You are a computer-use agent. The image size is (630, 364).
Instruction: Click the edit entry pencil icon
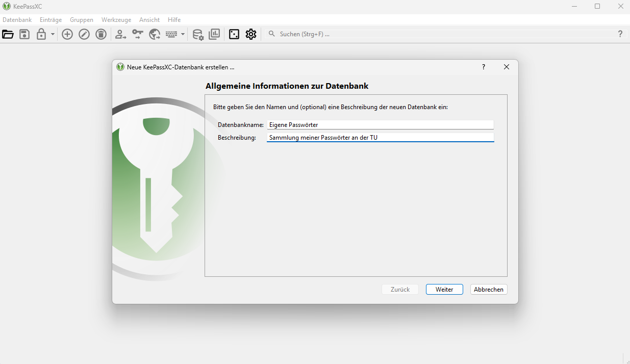84,34
